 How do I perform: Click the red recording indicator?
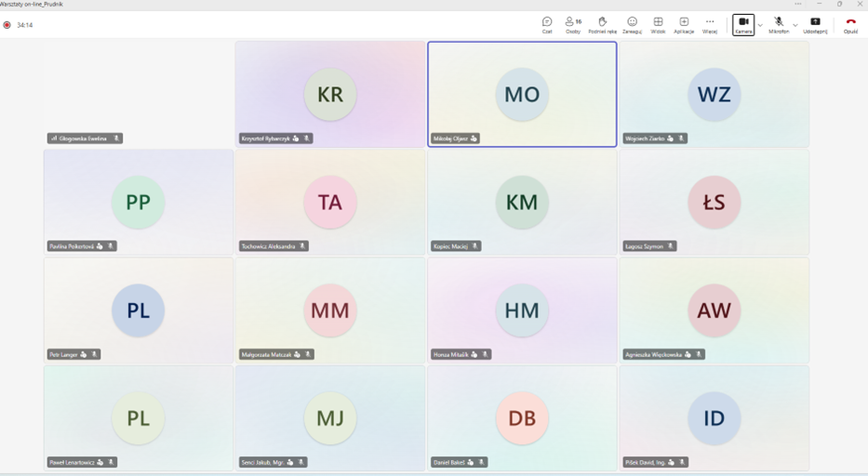tap(7, 25)
